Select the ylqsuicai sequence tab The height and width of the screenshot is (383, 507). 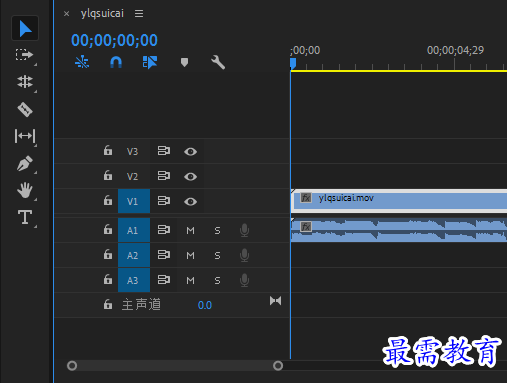[x=102, y=13]
